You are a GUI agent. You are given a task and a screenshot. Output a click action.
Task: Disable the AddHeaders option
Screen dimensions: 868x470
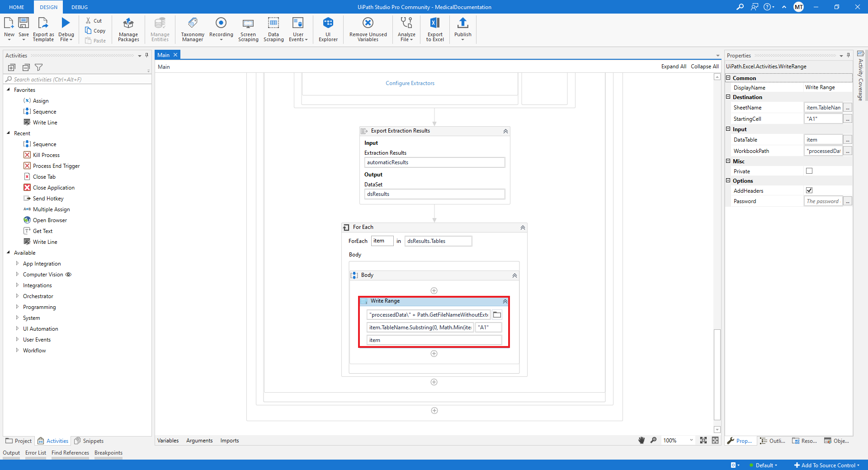point(809,190)
